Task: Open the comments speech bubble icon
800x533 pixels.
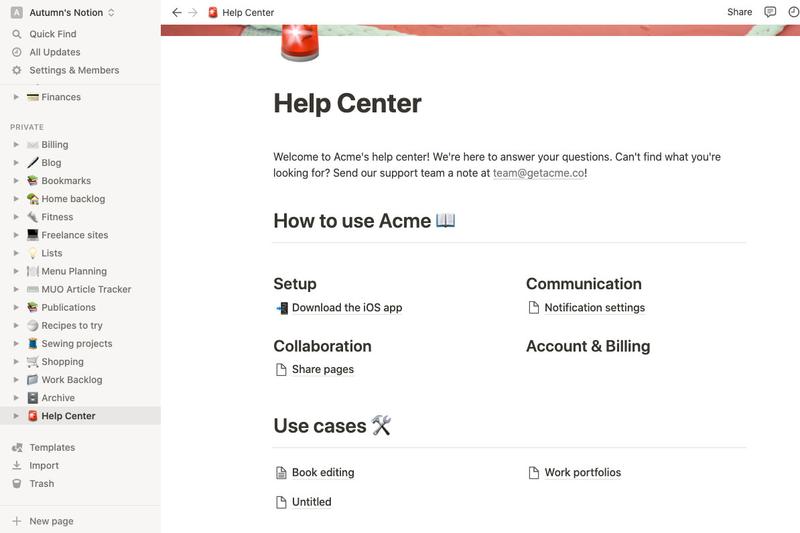Action: 770,12
